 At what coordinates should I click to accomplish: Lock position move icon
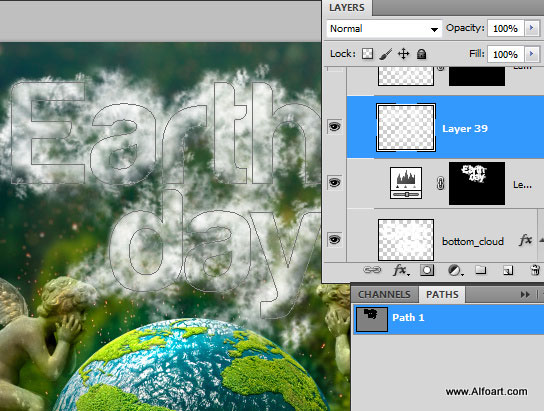pos(403,54)
